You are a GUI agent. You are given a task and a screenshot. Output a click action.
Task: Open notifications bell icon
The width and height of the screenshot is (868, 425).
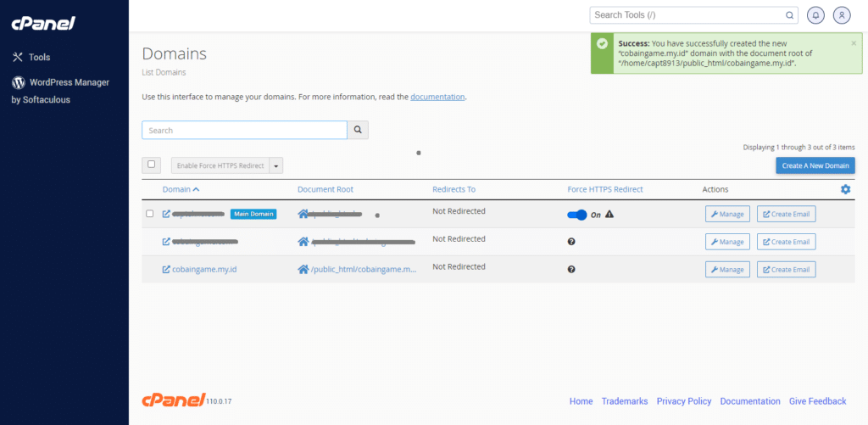pyautogui.click(x=815, y=15)
